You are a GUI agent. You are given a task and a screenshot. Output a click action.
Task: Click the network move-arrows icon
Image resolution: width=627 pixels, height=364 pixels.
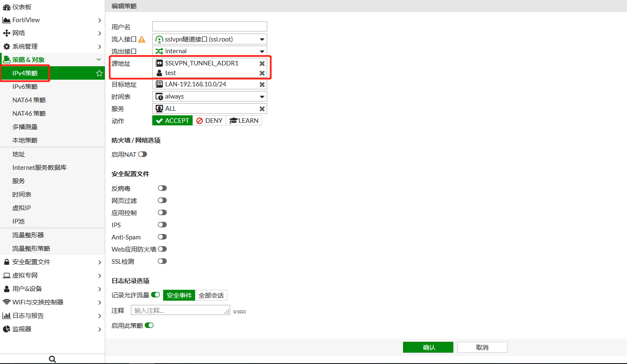pyautogui.click(x=7, y=33)
